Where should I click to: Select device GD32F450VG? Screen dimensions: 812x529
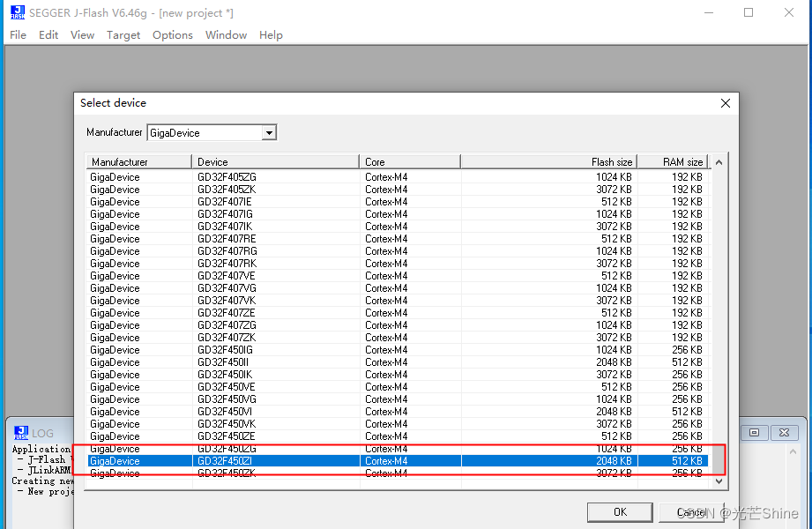(398, 399)
